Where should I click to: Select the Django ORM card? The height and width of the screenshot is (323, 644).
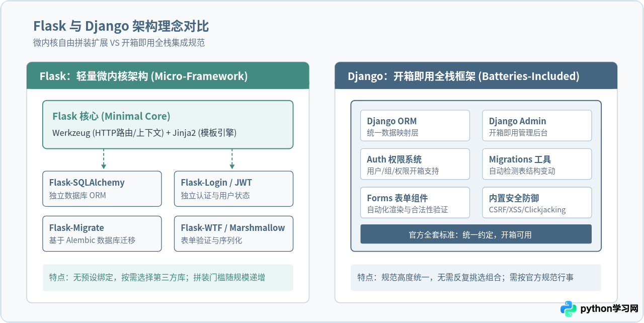415,126
